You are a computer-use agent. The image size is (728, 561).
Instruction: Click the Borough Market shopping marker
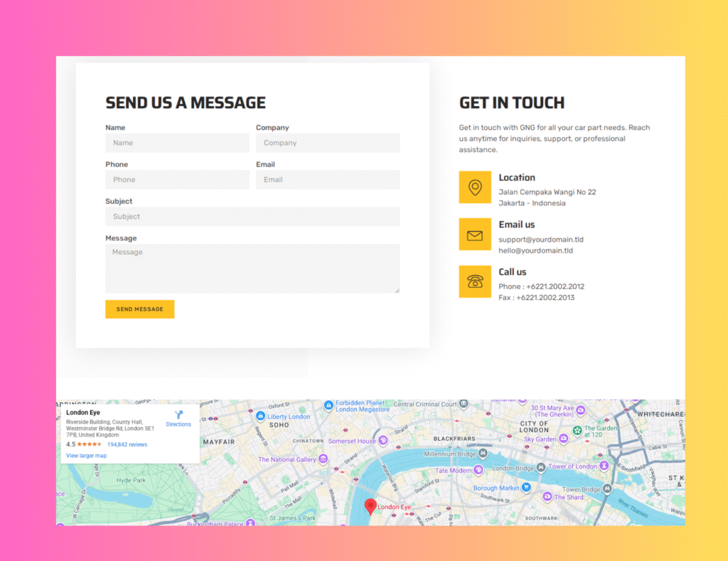pos(526,488)
